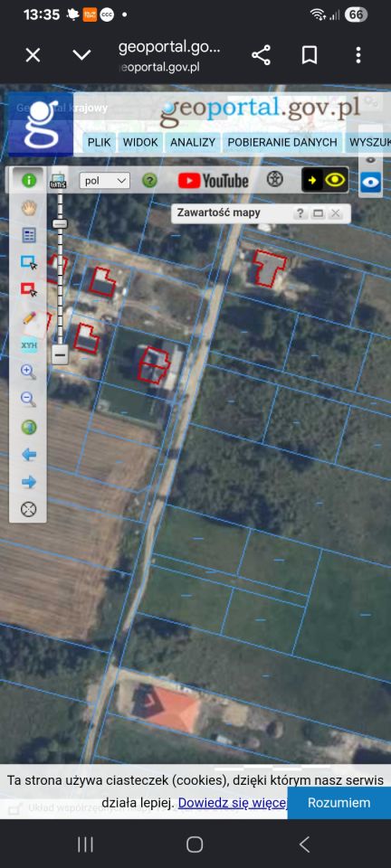Bookmark the geoportal page

309,55
